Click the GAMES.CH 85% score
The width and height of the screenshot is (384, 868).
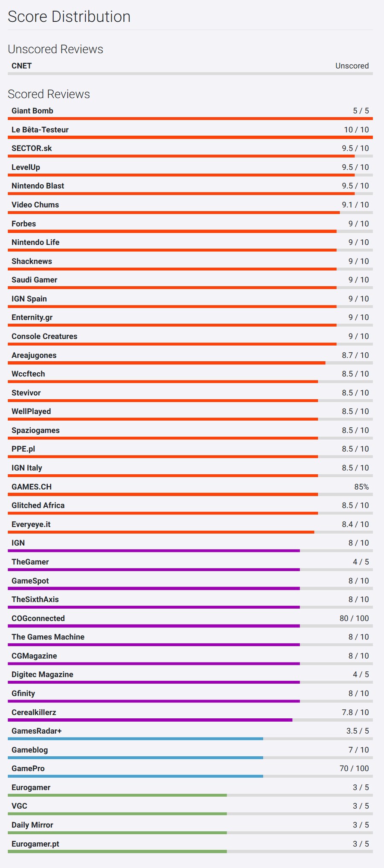point(361,487)
